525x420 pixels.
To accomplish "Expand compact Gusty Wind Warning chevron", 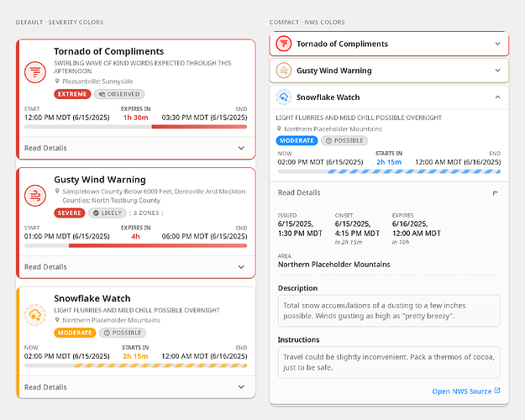I will (x=498, y=71).
